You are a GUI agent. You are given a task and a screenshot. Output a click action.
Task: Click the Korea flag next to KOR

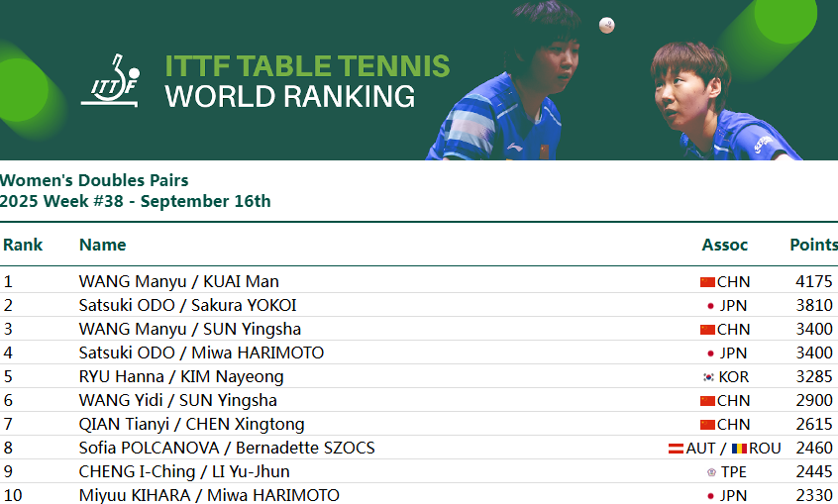[708, 377]
